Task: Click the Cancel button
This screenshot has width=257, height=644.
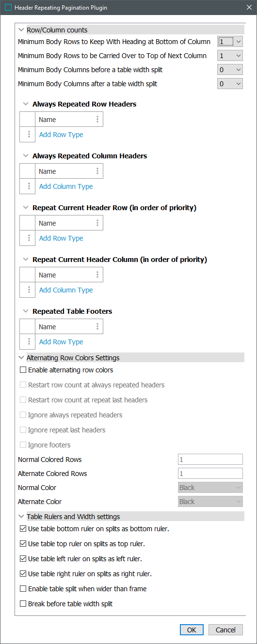Action: (x=225, y=630)
